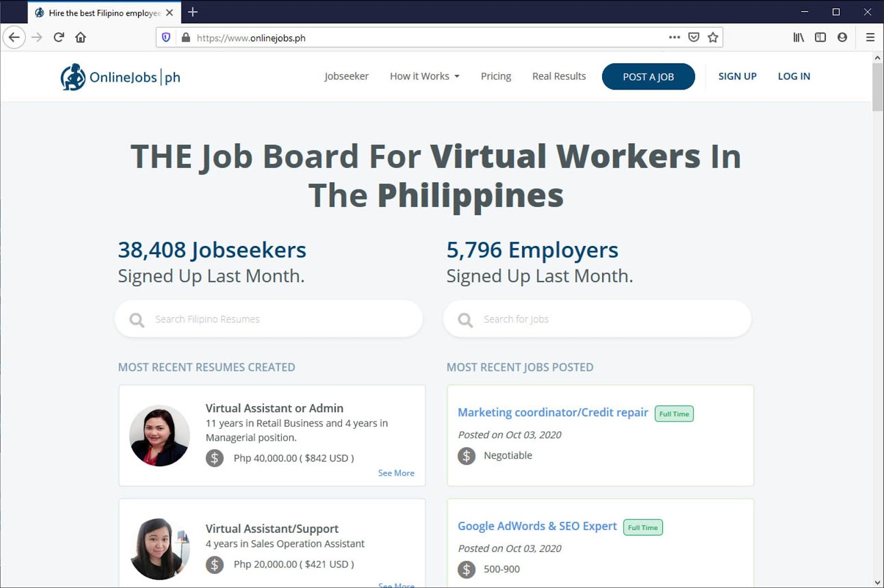Image resolution: width=884 pixels, height=588 pixels.
Task: Open the Jobseeker menu item
Action: click(346, 76)
